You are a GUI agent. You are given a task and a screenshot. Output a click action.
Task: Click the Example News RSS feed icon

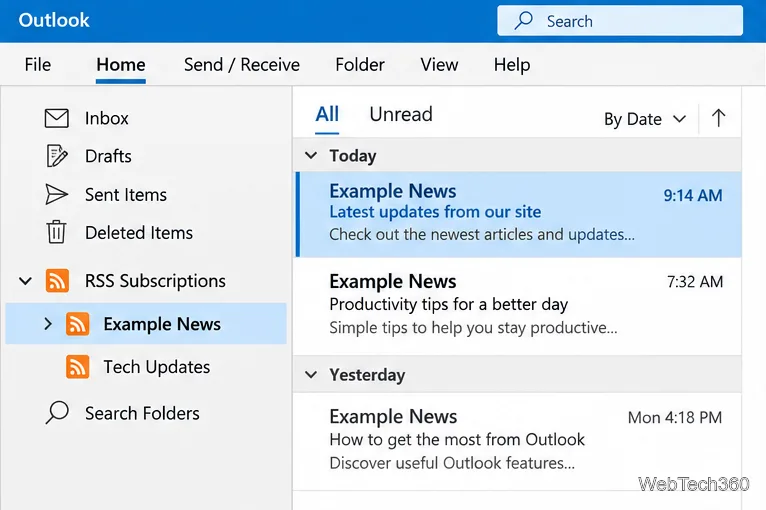tap(78, 324)
